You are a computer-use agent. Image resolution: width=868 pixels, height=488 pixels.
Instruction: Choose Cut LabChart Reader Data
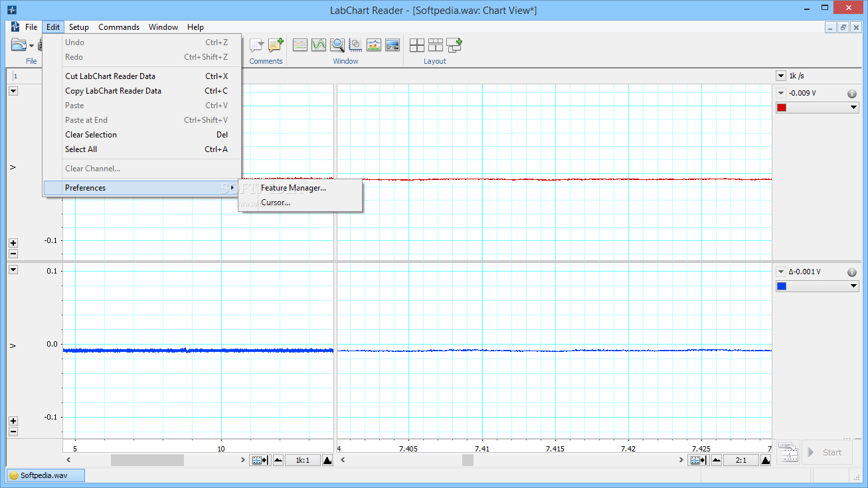click(x=141, y=76)
